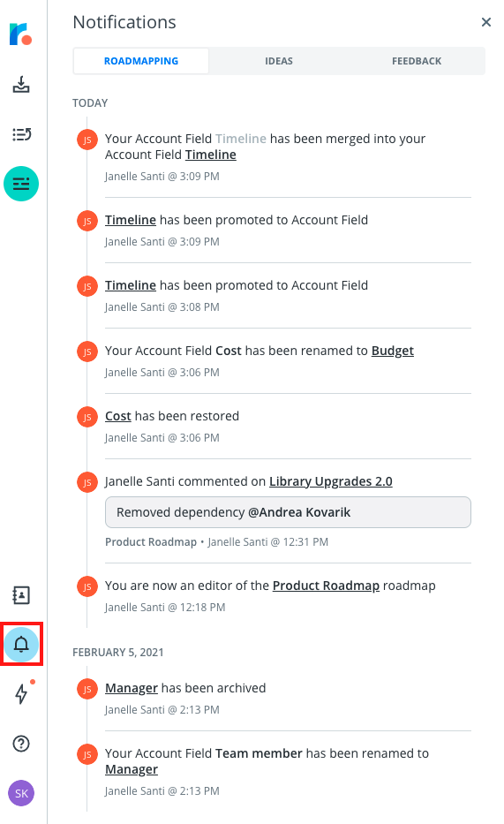Image resolution: width=504 pixels, height=824 pixels.
Task: Open the contacts address book icon
Action: 21,595
